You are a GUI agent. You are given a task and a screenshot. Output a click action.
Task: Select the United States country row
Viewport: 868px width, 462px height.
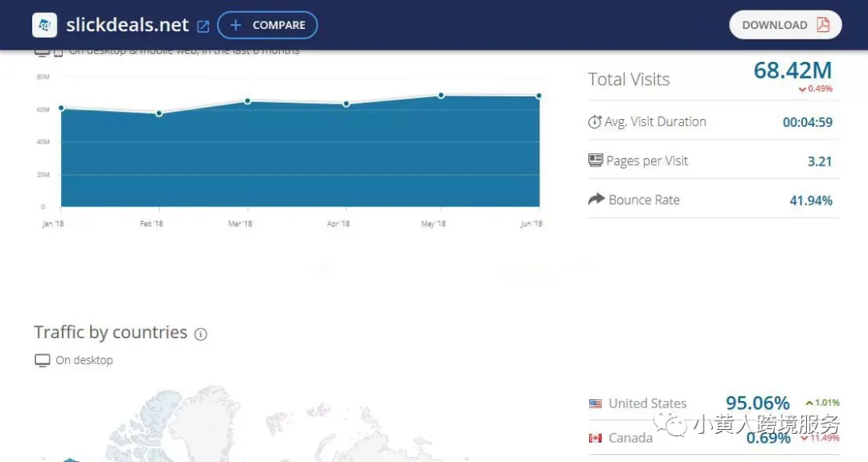[714, 403]
